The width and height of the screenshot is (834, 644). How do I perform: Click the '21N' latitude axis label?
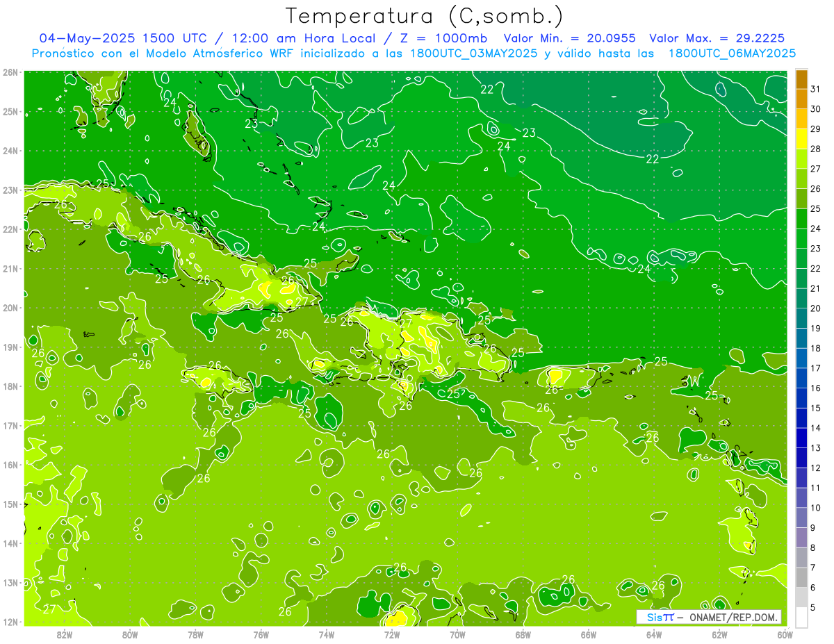pos(10,268)
